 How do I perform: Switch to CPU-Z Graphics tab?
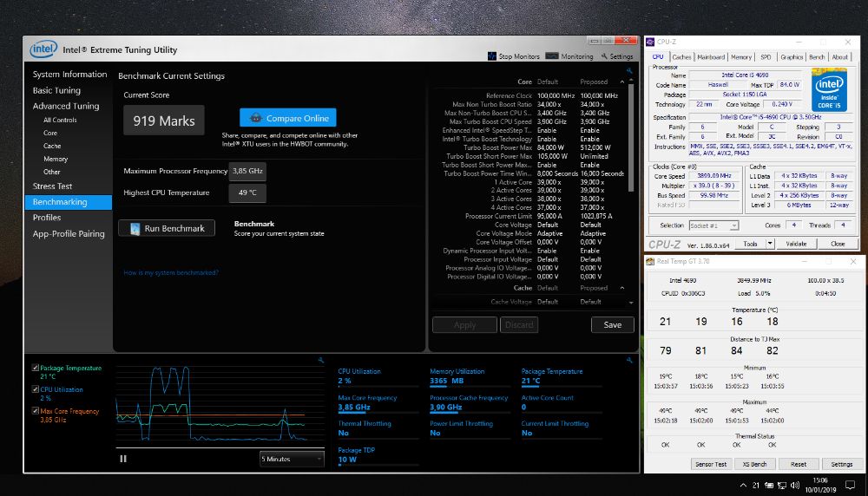(792, 57)
